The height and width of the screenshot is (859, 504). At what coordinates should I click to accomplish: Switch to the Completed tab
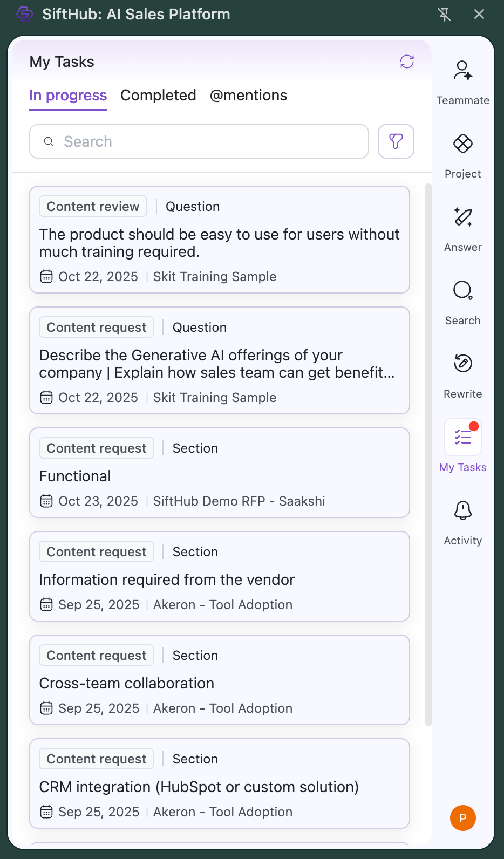tap(158, 96)
